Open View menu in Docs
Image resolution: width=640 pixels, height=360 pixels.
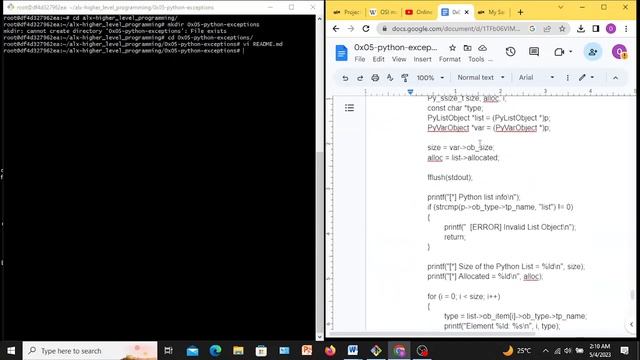click(399, 59)
